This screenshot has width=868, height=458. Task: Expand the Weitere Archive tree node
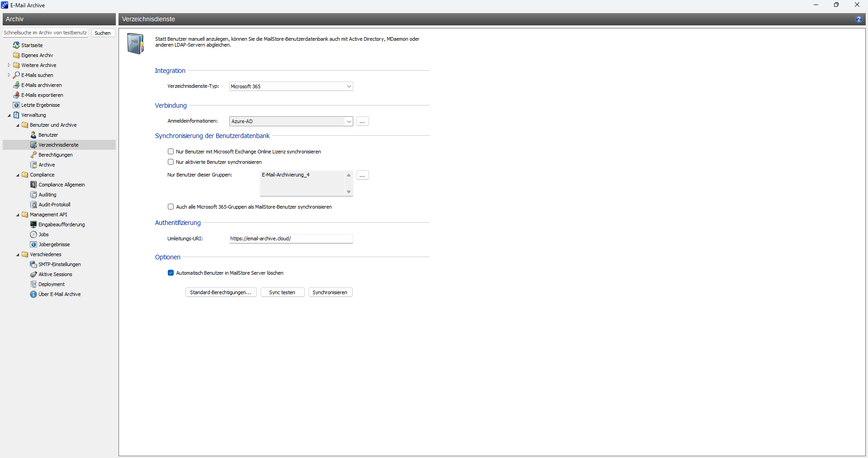pyautogui.click(x=9, y=65)
